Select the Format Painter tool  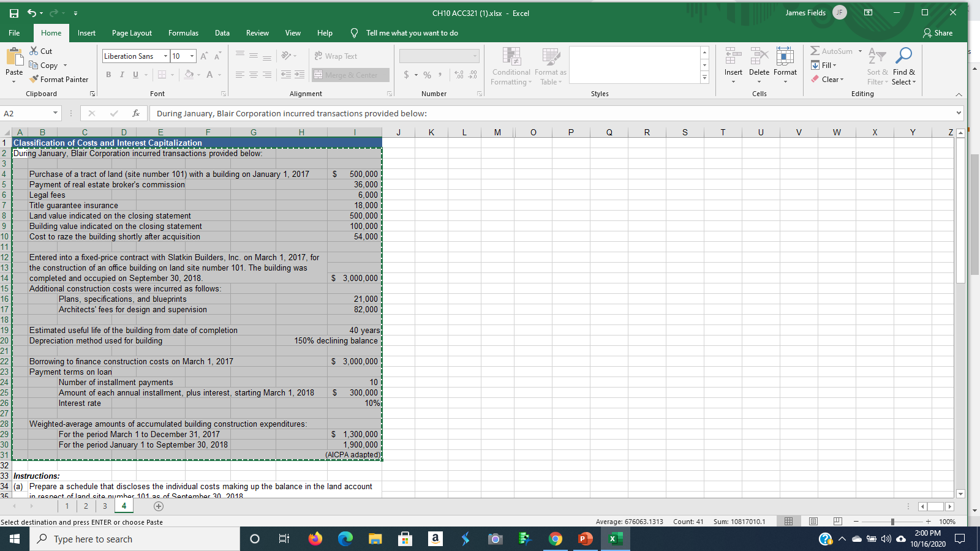tap(59, 79)
